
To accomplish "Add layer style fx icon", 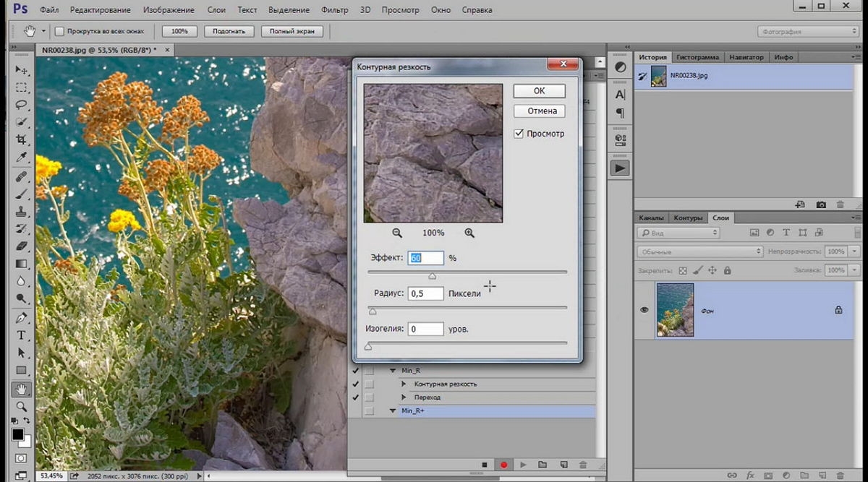I will 750,475.
